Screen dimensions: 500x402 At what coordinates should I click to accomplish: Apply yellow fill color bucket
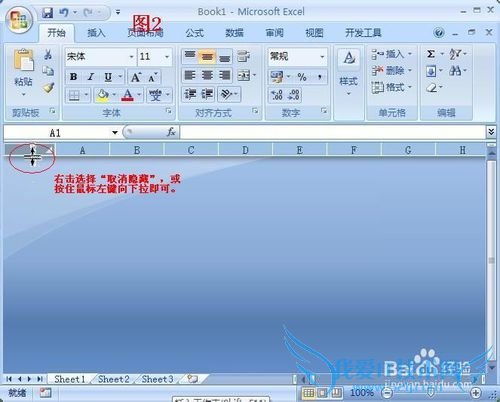tap(102, 96)
